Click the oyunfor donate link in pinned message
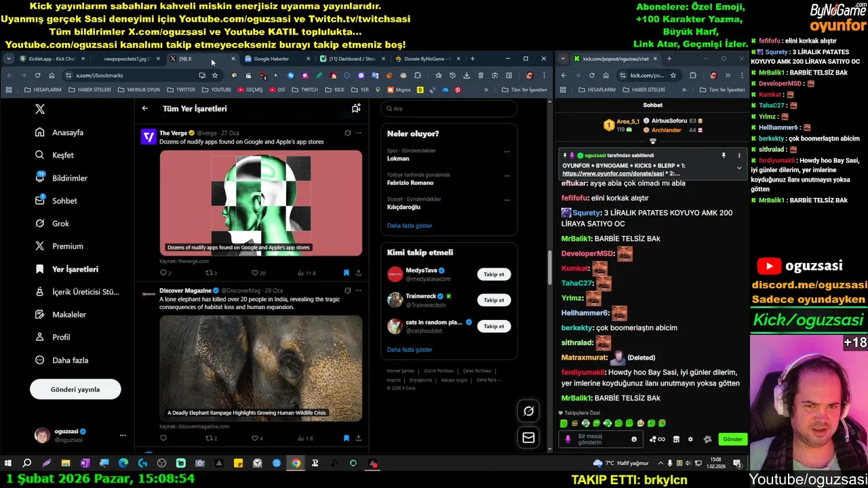This screenshot has width=868, height=488. pos(612,174)
